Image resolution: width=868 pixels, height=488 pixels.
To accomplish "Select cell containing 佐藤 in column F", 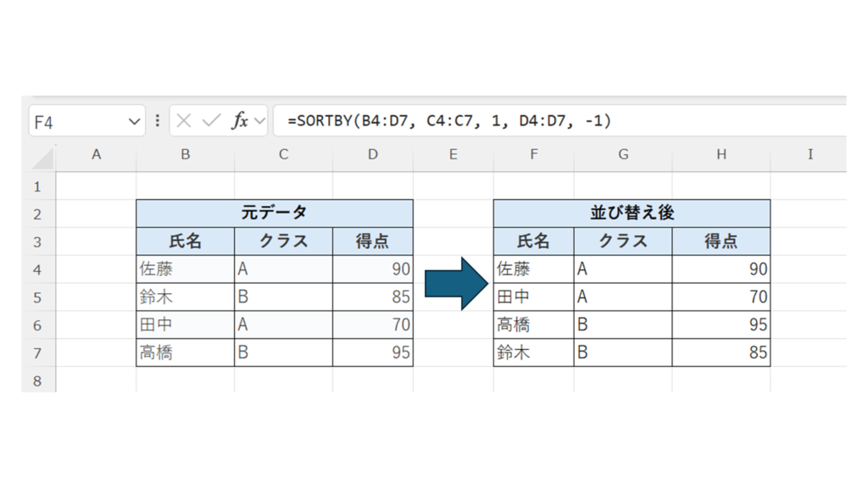I will pyautogui.click(x=533, y=269).
